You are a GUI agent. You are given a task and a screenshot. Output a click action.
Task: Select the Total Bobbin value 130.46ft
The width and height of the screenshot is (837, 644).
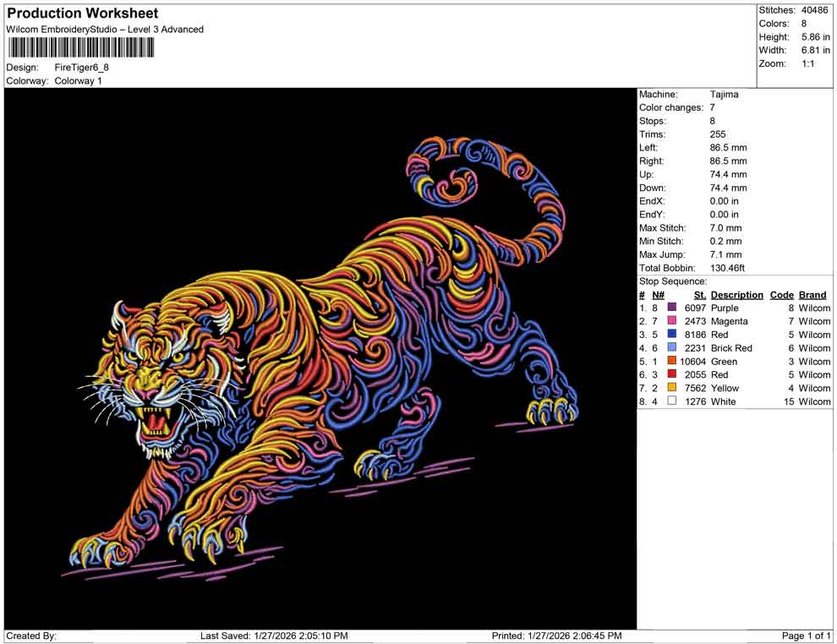coord(727,268)
